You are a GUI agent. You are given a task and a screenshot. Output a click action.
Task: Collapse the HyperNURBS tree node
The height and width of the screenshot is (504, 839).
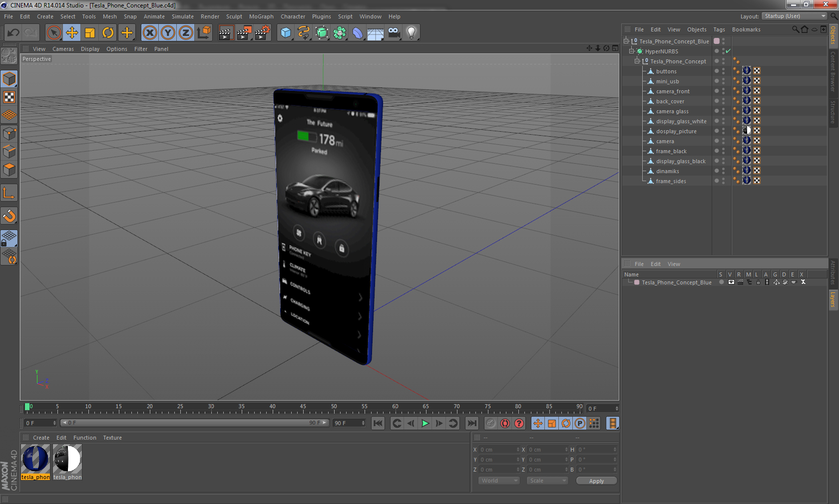point(631,51)
